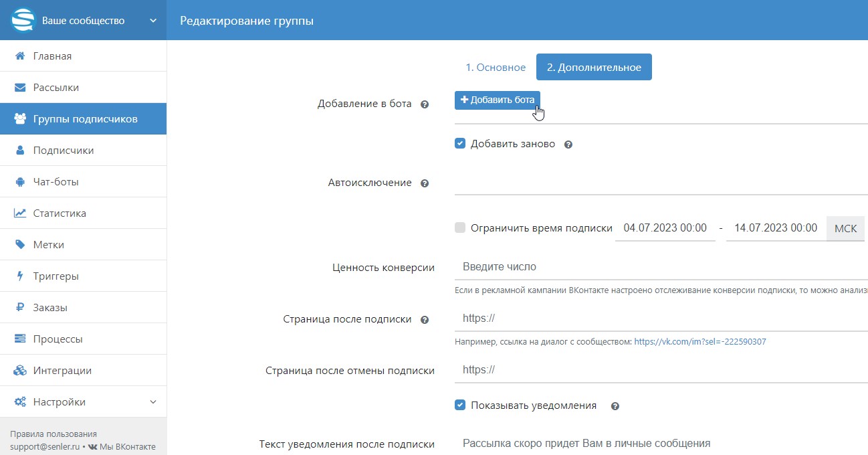Enable Ограничить время подписки checkbox
Screen dimensions: 868x455
460,227
